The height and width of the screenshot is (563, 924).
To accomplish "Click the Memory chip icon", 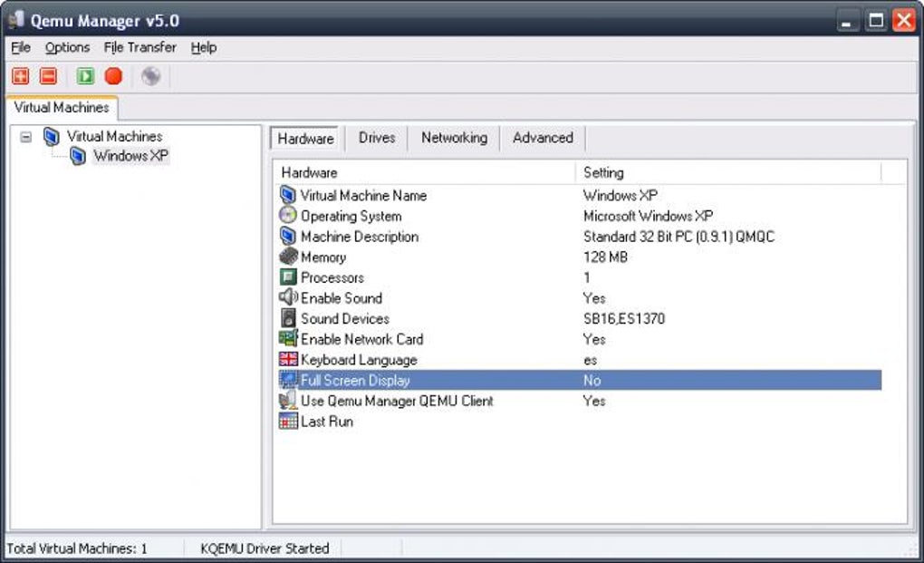I will click(x=288, y=257).
